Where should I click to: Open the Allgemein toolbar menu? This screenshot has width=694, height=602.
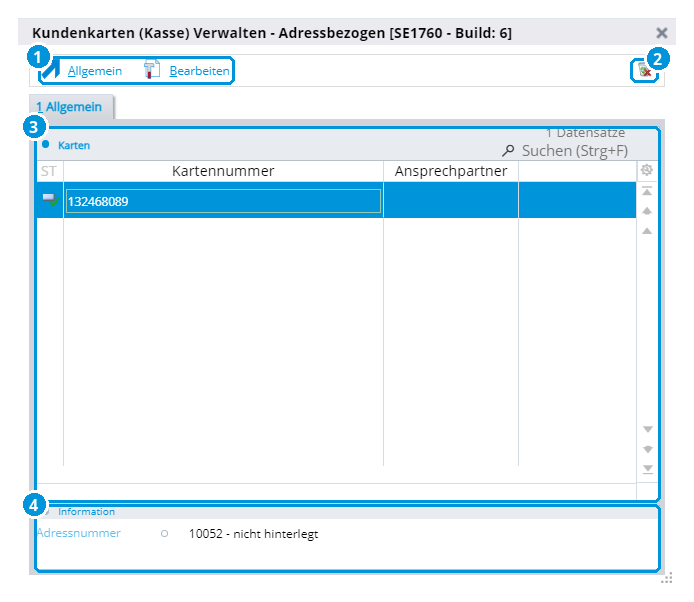[94, 71]
